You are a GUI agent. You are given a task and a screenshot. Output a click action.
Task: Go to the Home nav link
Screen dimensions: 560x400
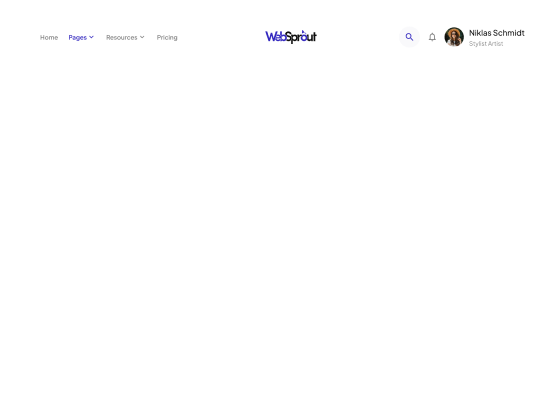click(x=49, y=38)
